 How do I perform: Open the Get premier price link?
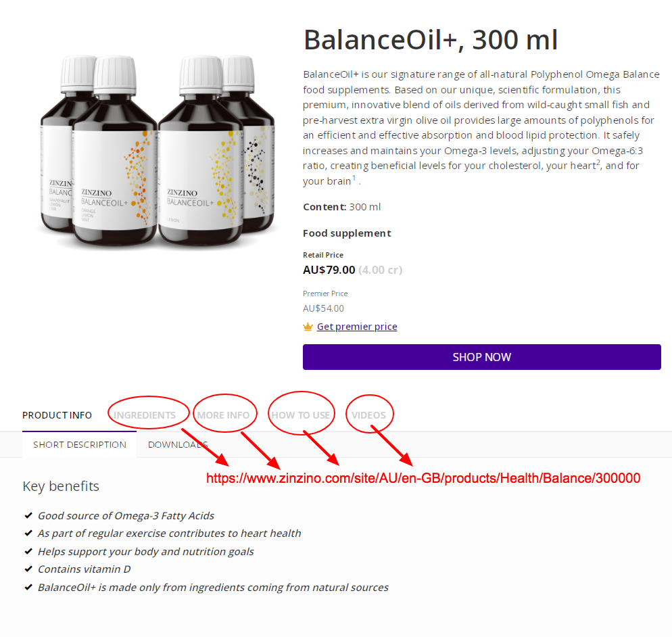tap(357, 327)
